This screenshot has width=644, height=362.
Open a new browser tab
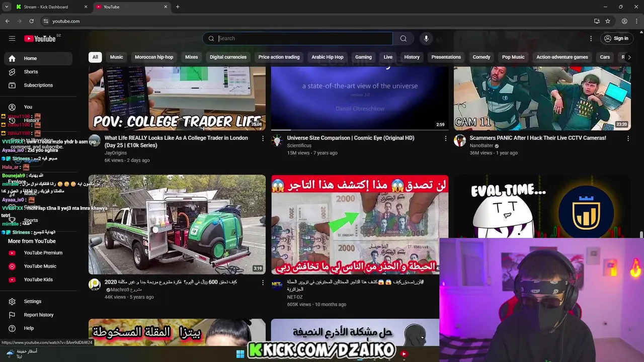pos(178,7)
